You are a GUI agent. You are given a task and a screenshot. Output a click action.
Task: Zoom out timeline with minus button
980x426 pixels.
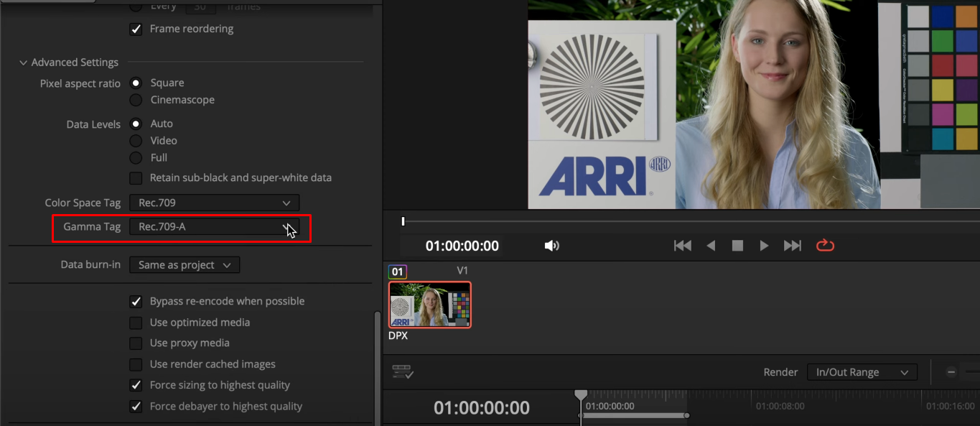point(951,372)
